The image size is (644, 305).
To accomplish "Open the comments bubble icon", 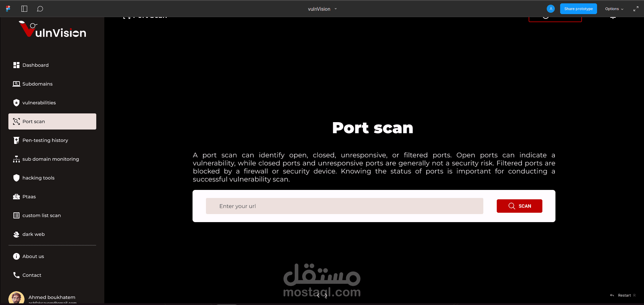I will click(40, 9).
